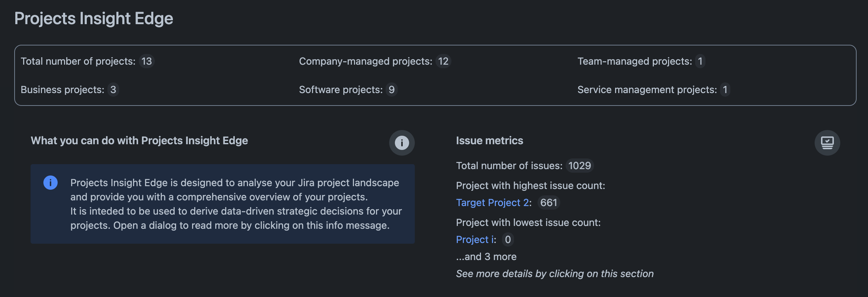Click "See more details by clicking on this section"
This screenshot has width=868, height=297.
point(555,274)
